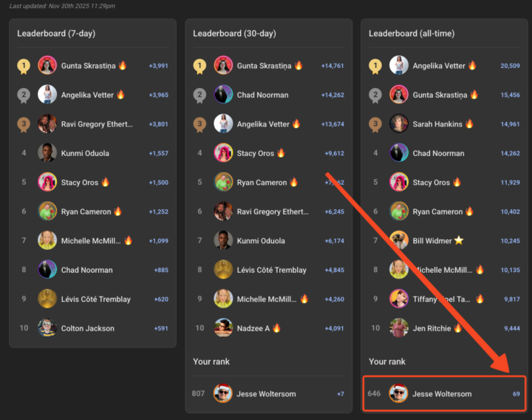The height and width of the screenshot is (420, 532).
Task: Click Angelika Vetter's avatar in all-time leaderboard
Action: pos(399,65)
